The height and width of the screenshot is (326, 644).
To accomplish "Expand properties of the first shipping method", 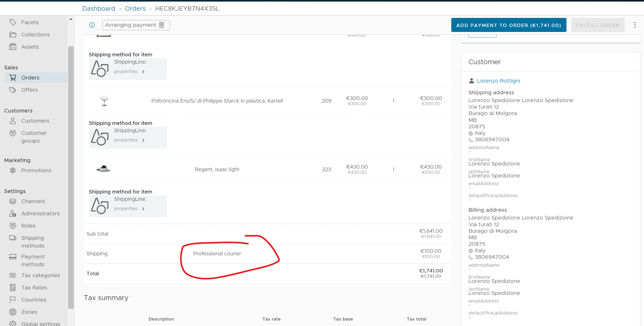I will (x=143, y=71).
